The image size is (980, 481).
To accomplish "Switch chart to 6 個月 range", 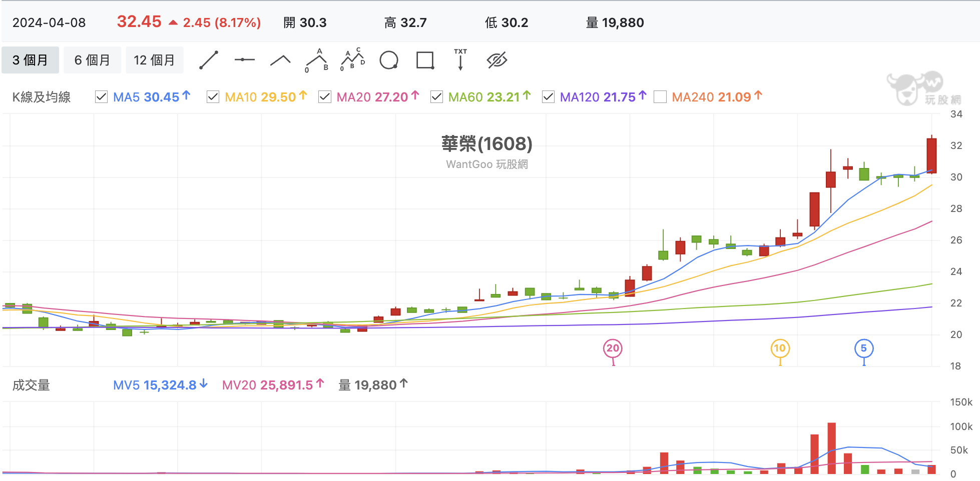I will (92, 60).
